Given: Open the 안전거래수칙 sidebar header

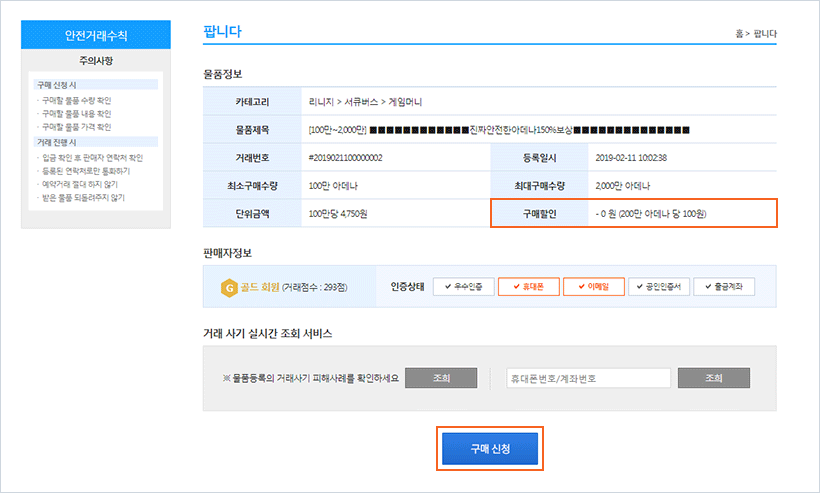Looking at the screenshot, I should [x=96, y=35].
